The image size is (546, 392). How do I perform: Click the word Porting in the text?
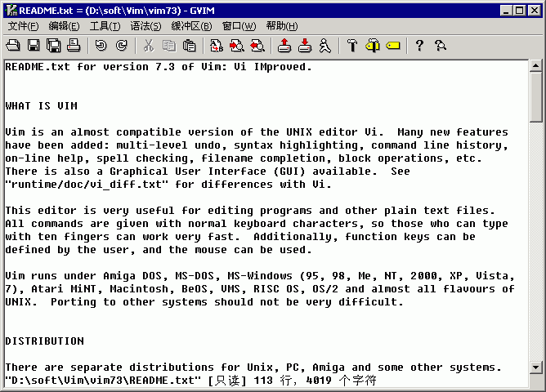[x=74, y=302]
